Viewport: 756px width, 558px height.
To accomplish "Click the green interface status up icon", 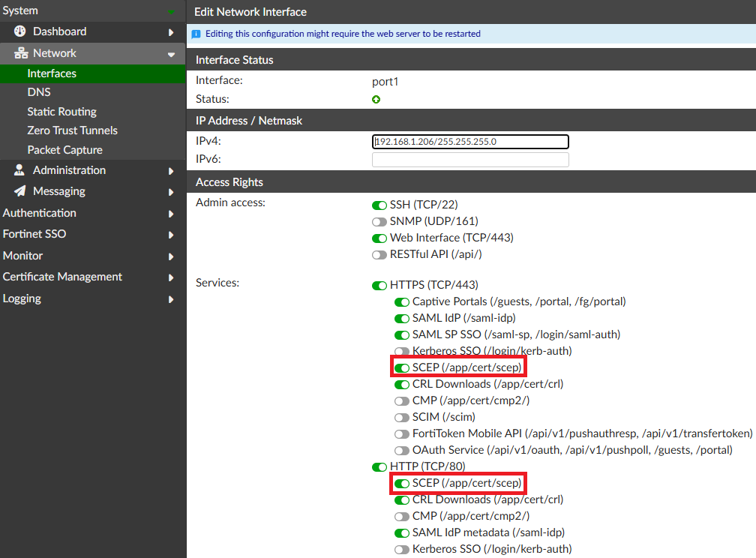I will coord(376,99).
